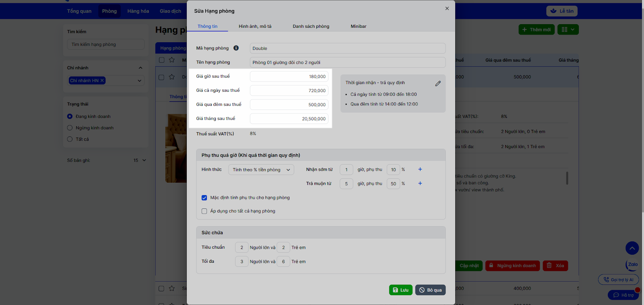Uncheck Mặc định tính phụ thu option

tap(204, 198)
